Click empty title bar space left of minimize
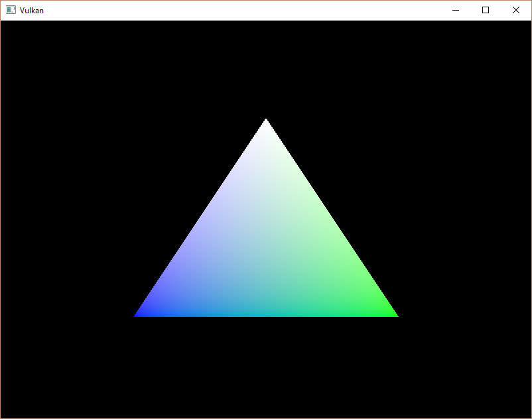The height and width of the screenshot is (419, 532). 265,10
